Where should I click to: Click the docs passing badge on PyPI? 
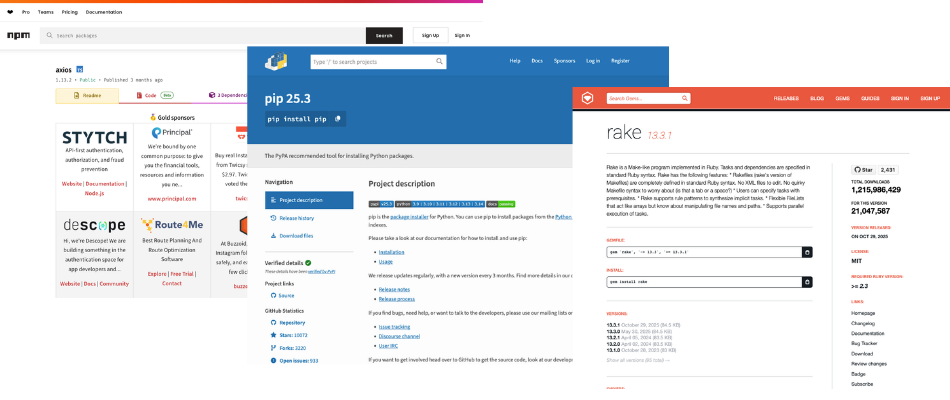(501, 204)
